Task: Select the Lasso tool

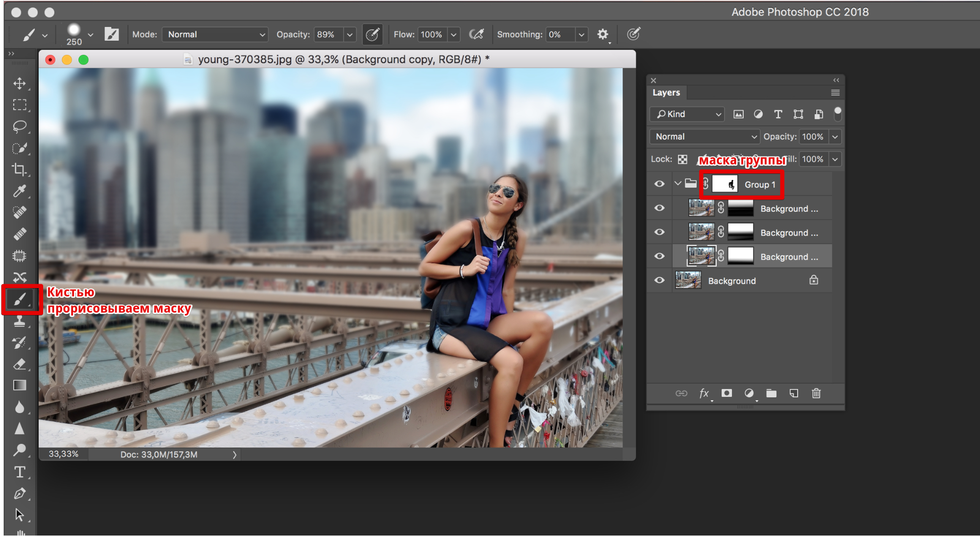Action: click(x=19, y=125)
